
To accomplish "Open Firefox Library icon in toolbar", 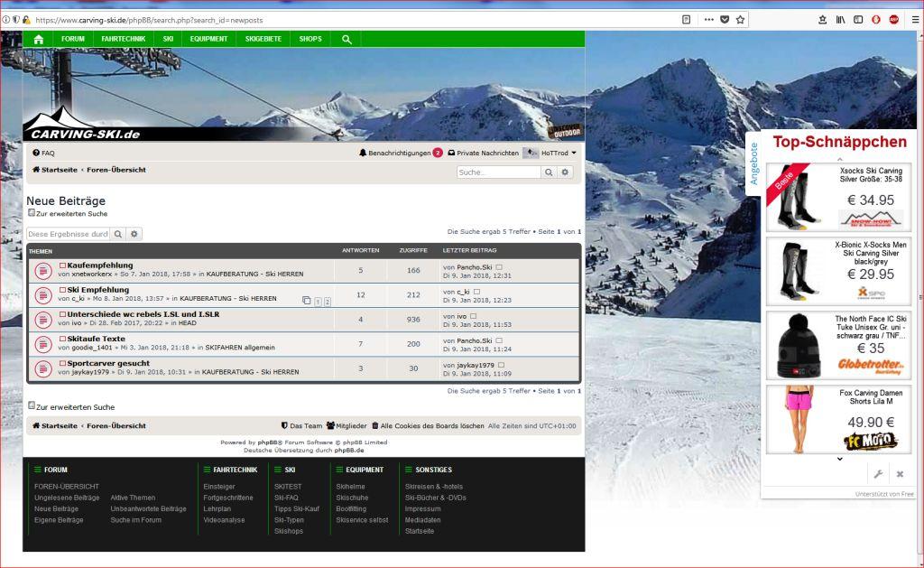I will [840, 19].
